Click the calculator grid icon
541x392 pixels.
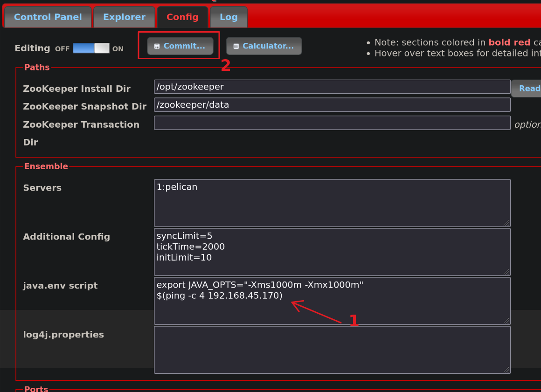coord(236,47)
